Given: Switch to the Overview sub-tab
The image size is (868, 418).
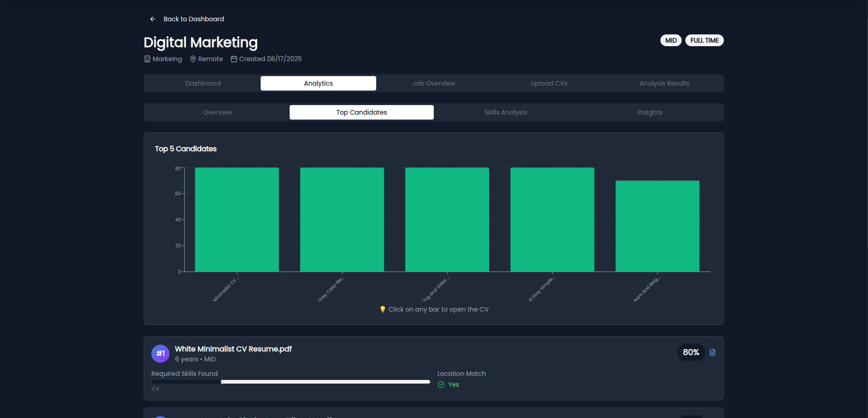Looking at the screenshot, I should pos(218,112).
